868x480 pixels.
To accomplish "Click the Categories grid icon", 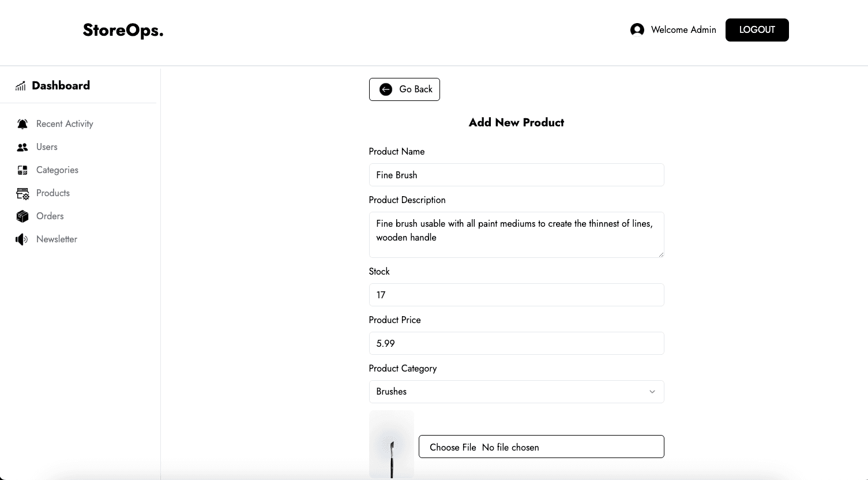I will click(x=22, y=170).
